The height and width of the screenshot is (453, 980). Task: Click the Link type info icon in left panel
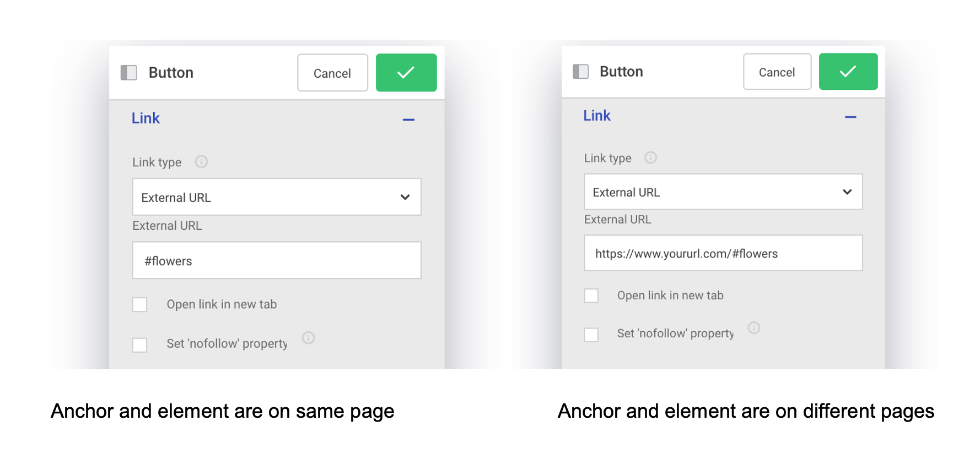tap(201, 161)
